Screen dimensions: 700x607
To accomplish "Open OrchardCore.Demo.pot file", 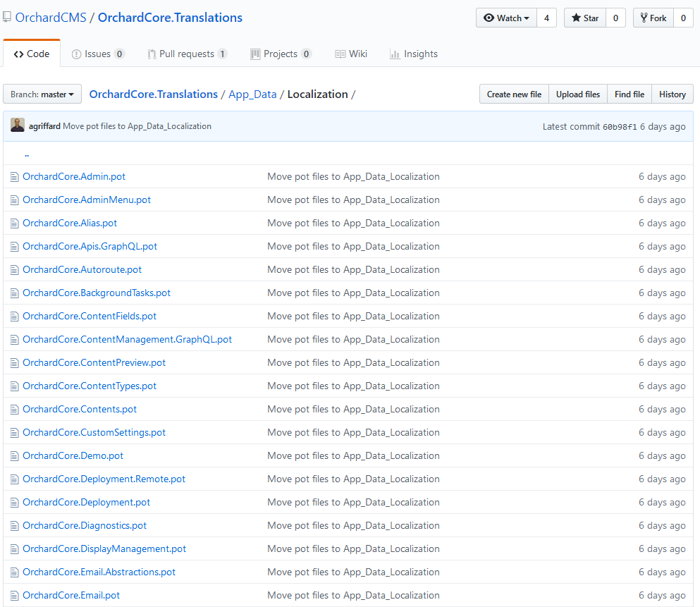I will pos(73,455).
